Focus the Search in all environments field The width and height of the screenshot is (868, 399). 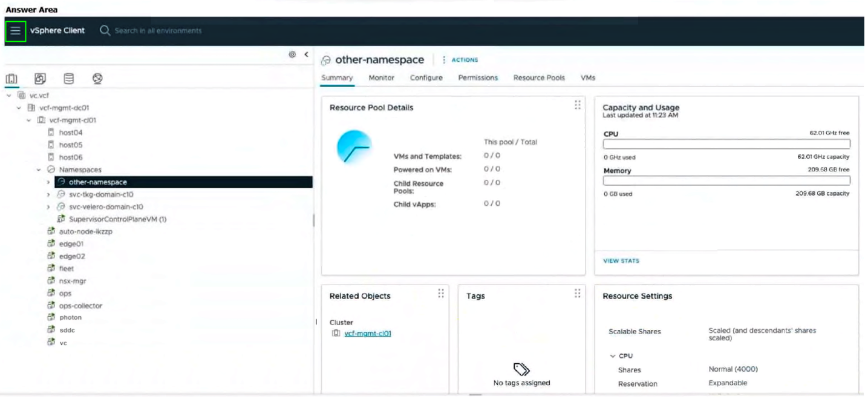[x=158, y=30]
